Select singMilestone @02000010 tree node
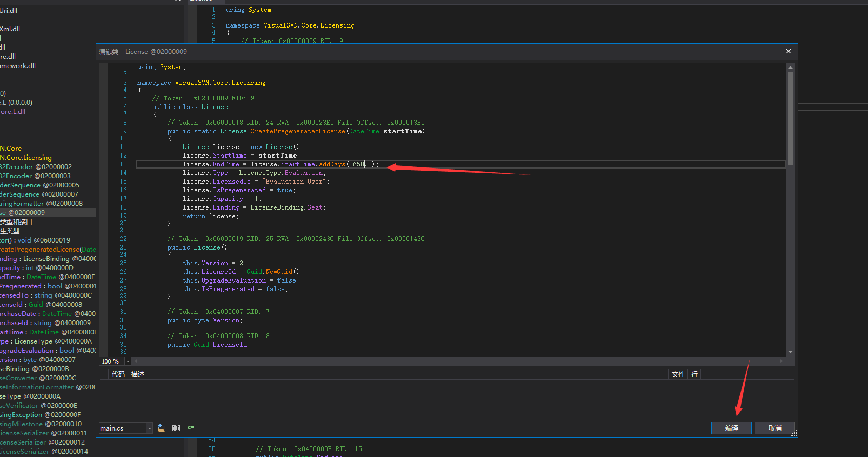 coord(41,424)
